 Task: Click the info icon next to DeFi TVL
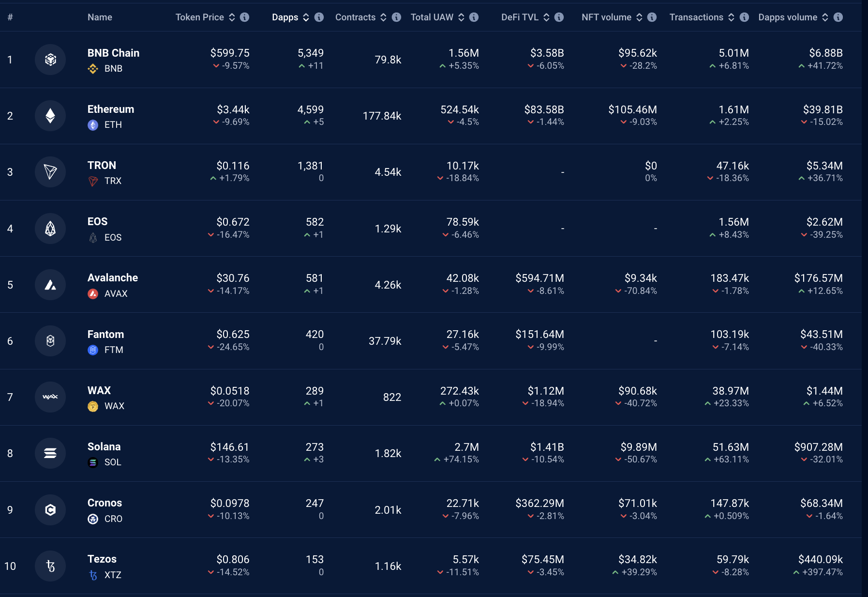click(559, 17)
